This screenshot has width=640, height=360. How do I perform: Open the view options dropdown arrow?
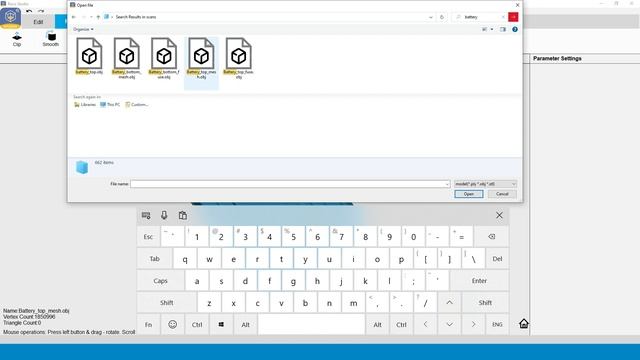(x=492, y=29)
